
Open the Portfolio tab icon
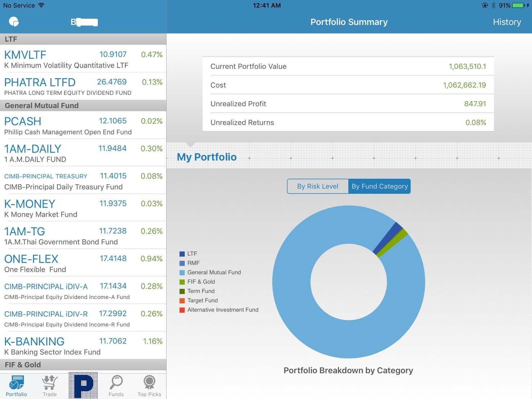point(17,386)
